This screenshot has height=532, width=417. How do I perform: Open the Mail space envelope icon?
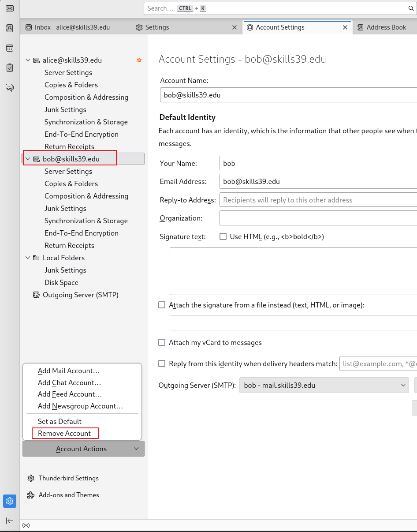pos(9,8)
